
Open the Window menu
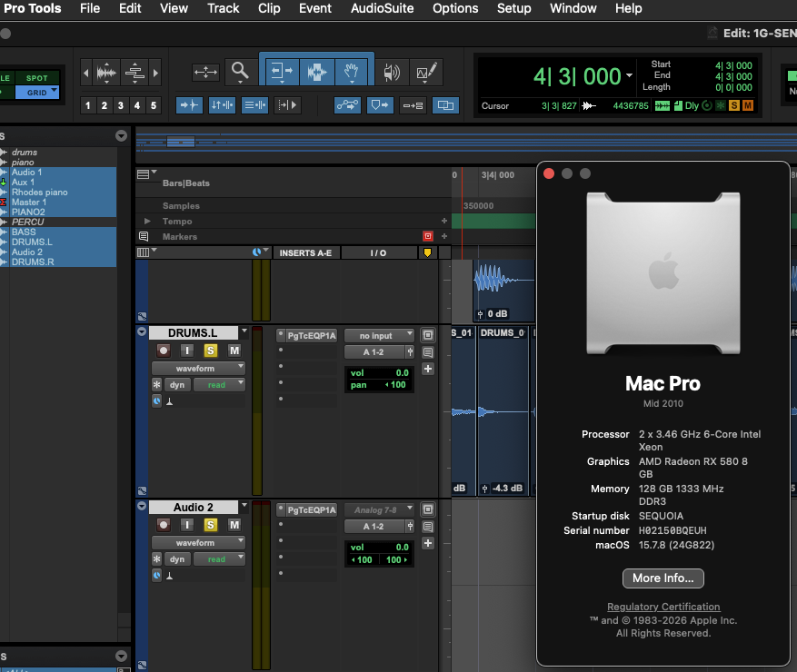573,9
